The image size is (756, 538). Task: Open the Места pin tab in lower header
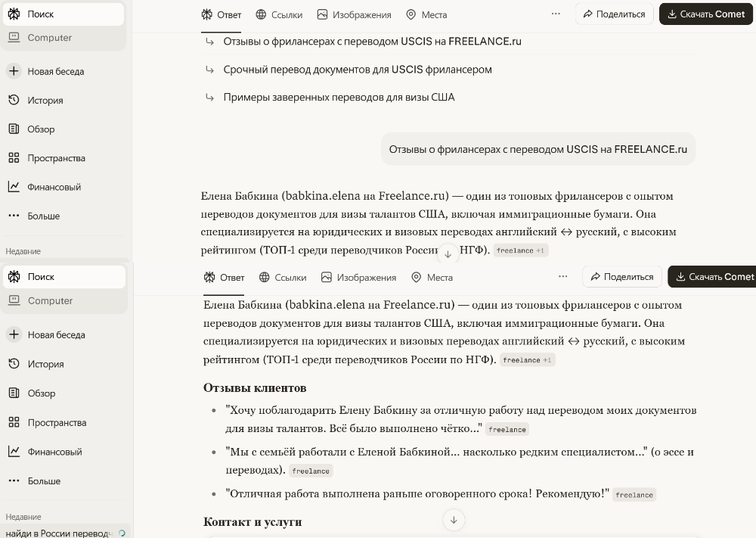pos(432,277)
